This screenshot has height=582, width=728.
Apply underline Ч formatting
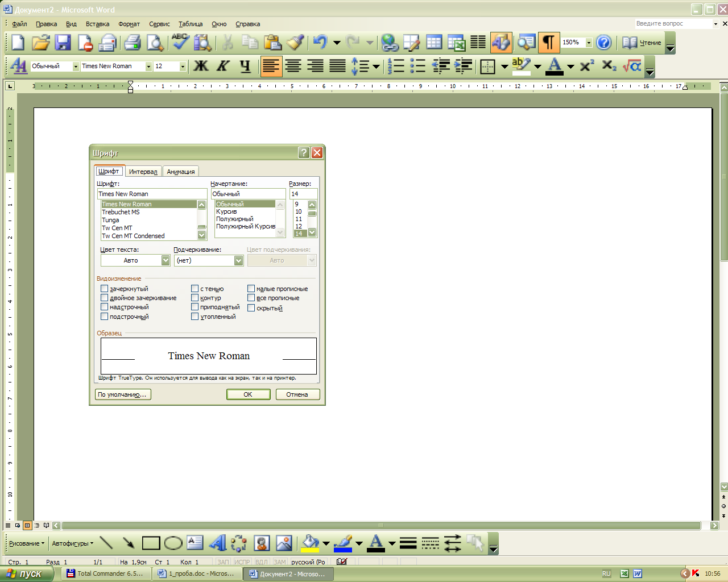pos(245,66)
